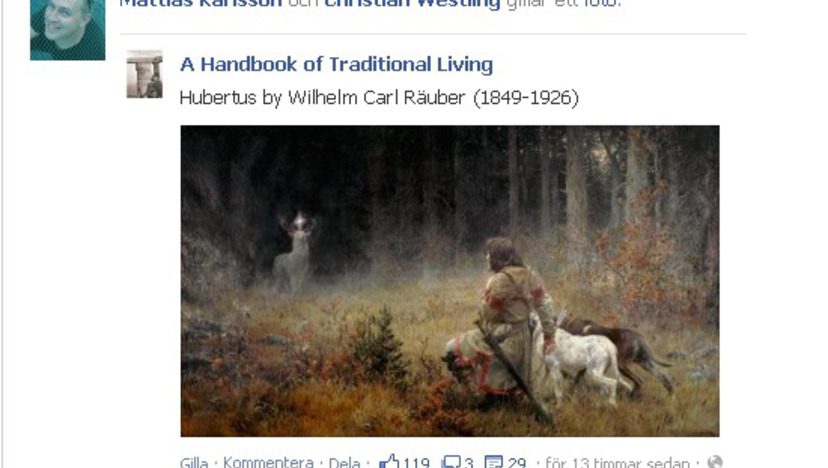The height and width of the screenshot is (468, 828).
Task: Open the user's avatar photo
Action: tap(68, 30)
